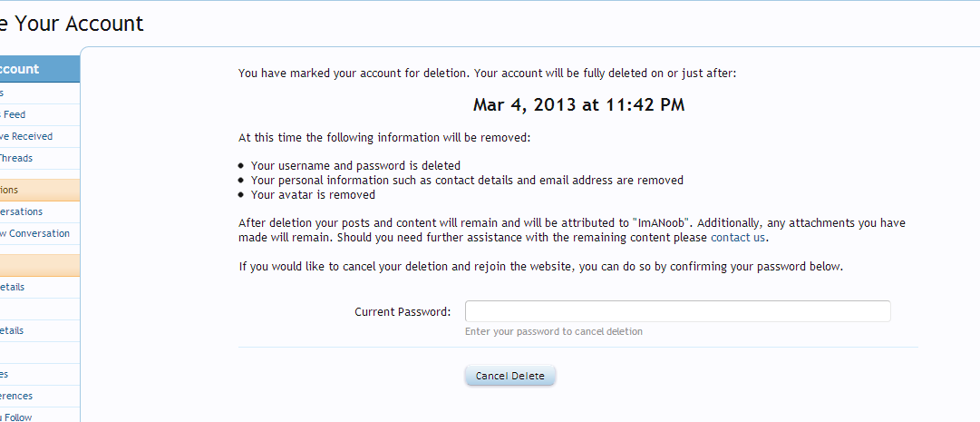Click the "Your username and password is deleted" bullet
Image resolution: width=980 pixels, height=422 pixels.
[x=355, y=166]
